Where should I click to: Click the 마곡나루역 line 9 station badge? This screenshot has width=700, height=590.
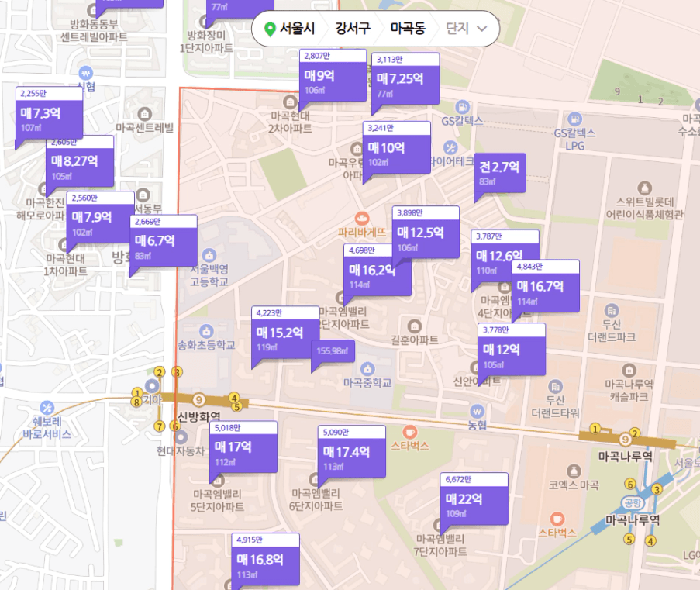click(x=625, y=440)
